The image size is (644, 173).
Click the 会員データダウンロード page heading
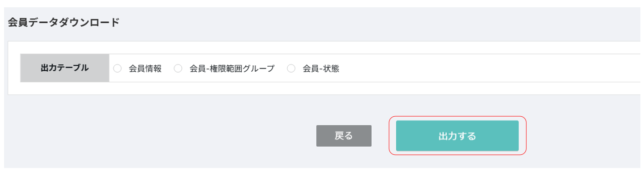point(64,23)
